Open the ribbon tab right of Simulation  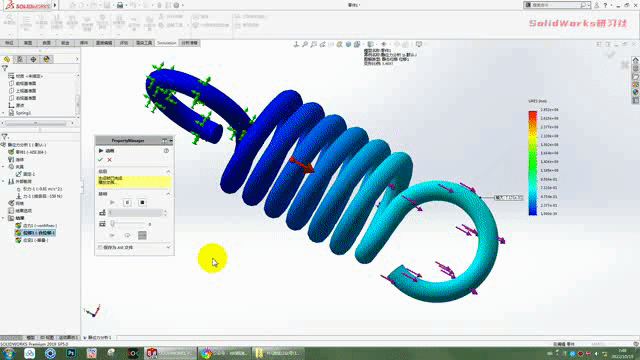[x=189, y=43]
